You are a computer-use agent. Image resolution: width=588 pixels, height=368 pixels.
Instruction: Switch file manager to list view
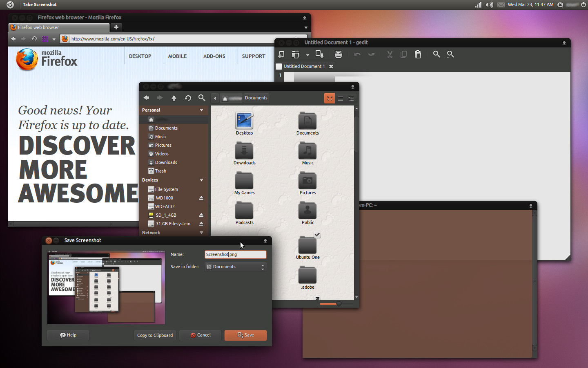(x=341, y=98)
